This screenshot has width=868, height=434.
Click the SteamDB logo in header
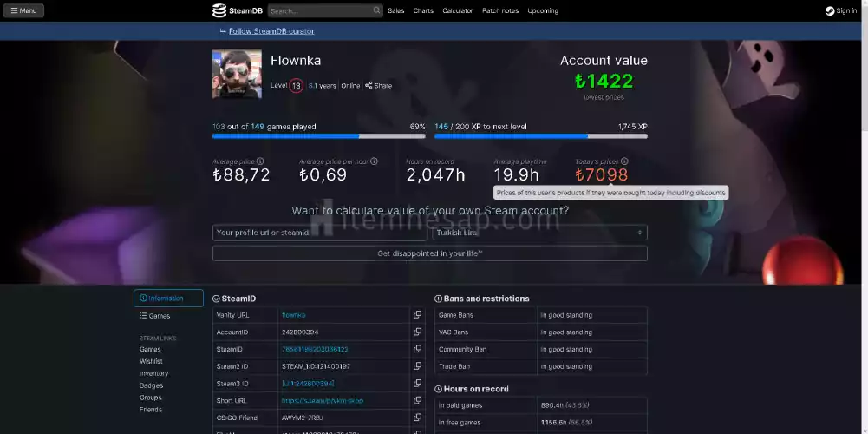coord(232,10)
